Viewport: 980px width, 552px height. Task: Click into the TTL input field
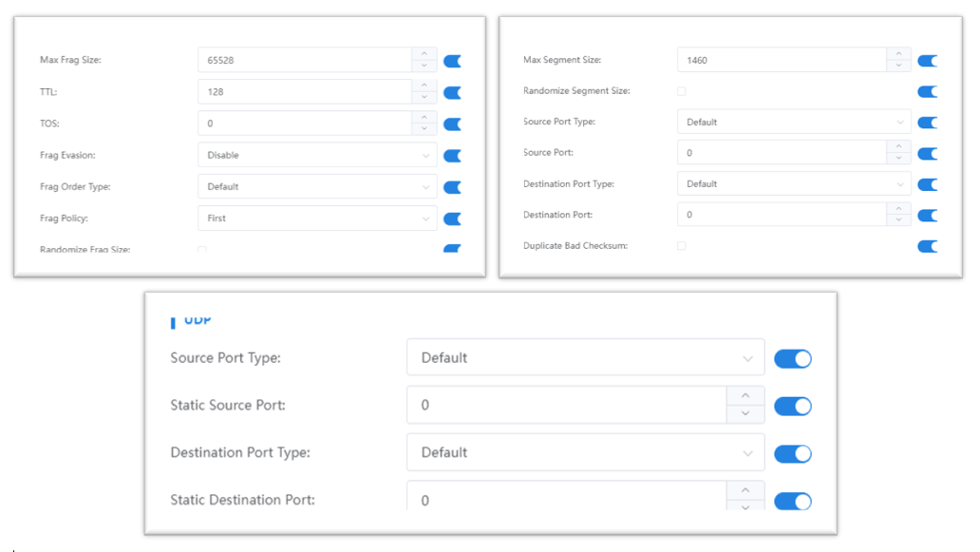(304, 92)
